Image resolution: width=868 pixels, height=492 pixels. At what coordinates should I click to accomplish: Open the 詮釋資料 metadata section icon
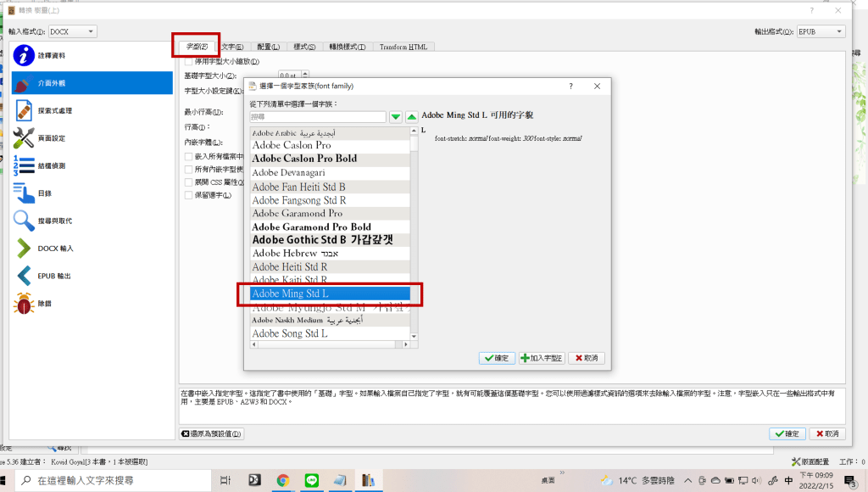tap(24, 55)
